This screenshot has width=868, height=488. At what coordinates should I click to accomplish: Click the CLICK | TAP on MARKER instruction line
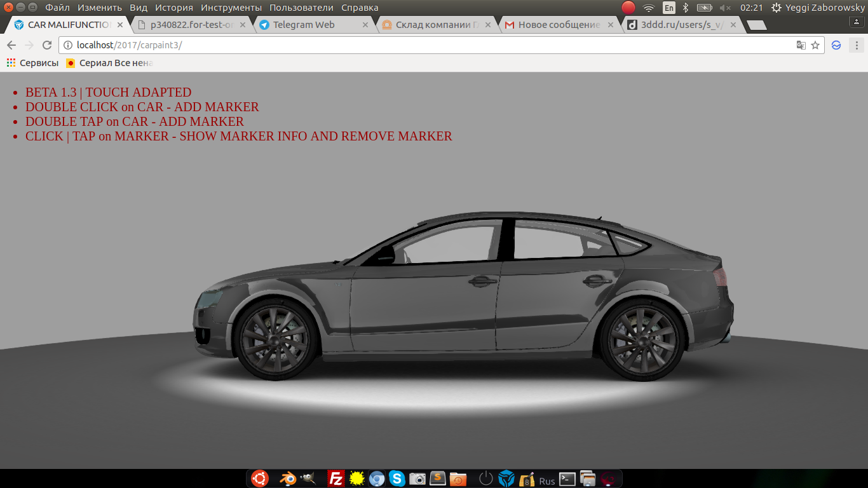coord(239,136)
